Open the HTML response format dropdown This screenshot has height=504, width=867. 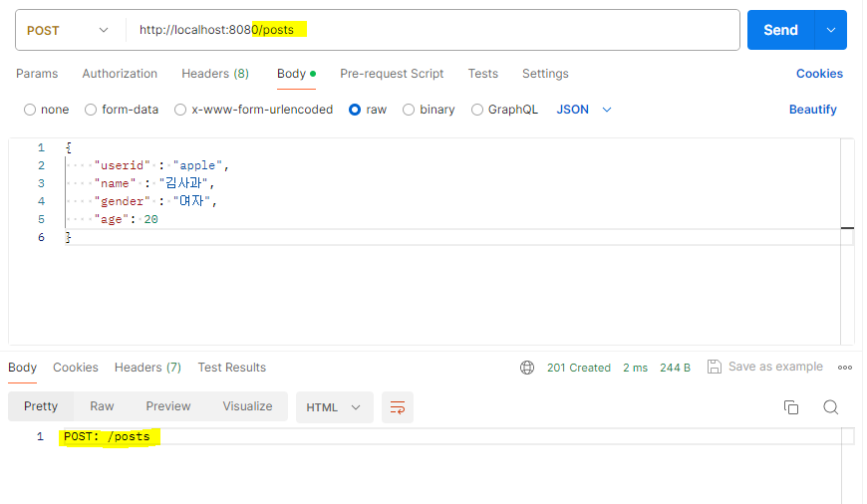(334, 407)
